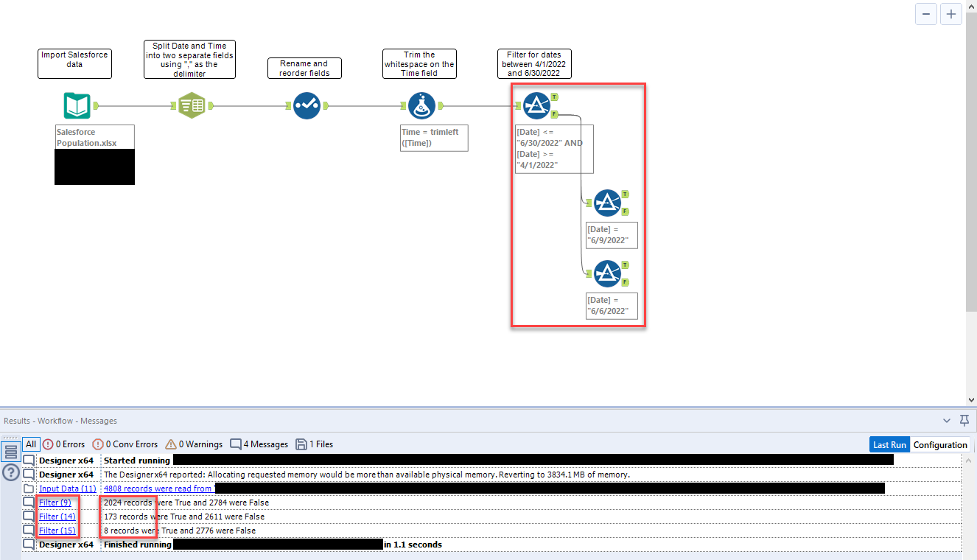Show only Warnings in the Results messages
977x560 pixels.
(193, 444)
